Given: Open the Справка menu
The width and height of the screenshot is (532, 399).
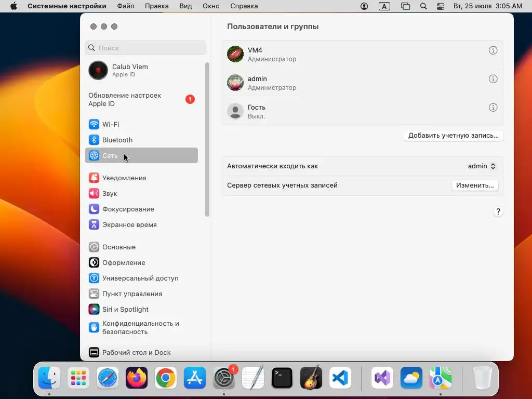Looking at the screenshot, I should (x=244, y=6).
